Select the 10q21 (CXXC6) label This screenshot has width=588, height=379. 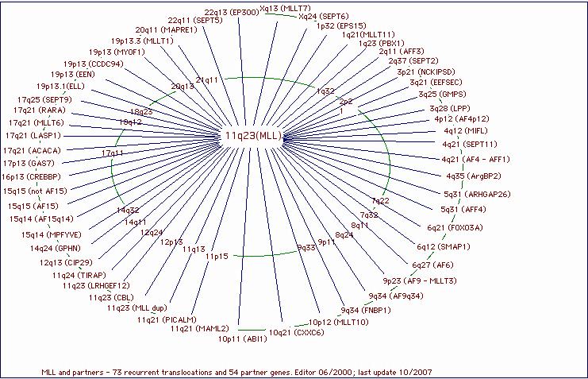296,332
